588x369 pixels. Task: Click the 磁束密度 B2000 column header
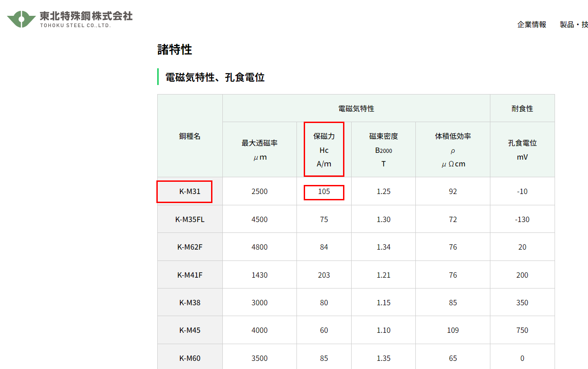click(383, 150)
